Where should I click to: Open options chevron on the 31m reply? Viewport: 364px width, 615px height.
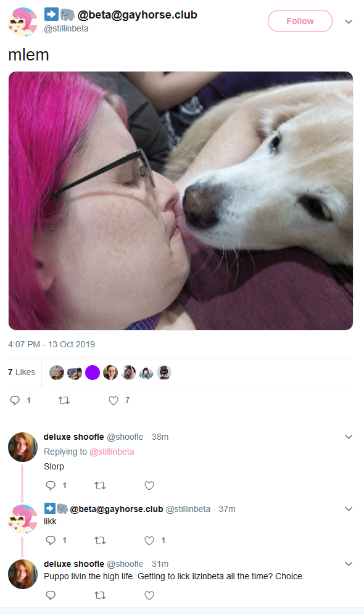point(349,564)
